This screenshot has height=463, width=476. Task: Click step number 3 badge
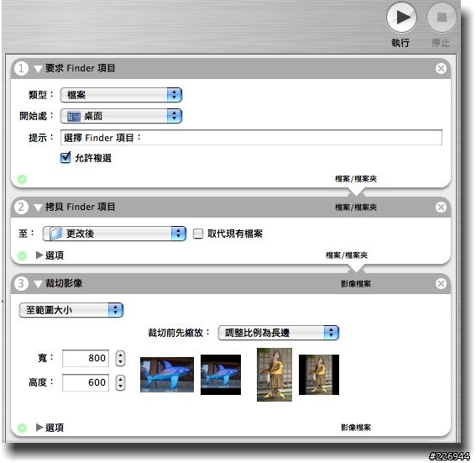point(21,283)
